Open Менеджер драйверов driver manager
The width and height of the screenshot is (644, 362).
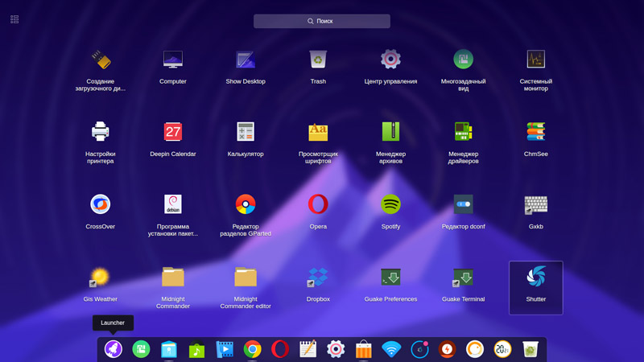click(464, 132)
